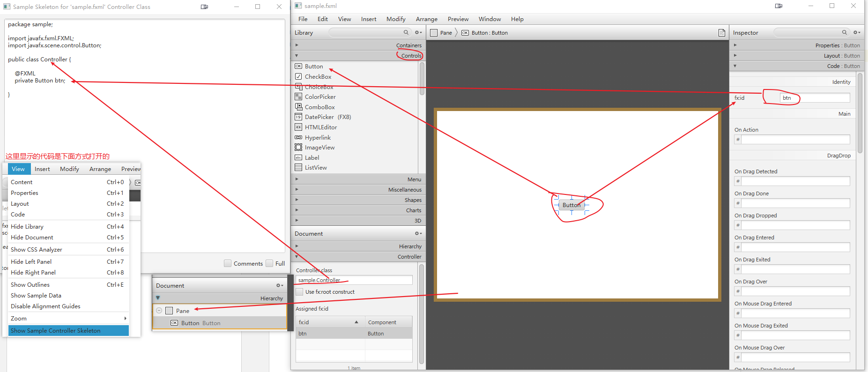Select the HTMLEditor control icon
Screen dimensions: 868x372
tap(298, 127)
